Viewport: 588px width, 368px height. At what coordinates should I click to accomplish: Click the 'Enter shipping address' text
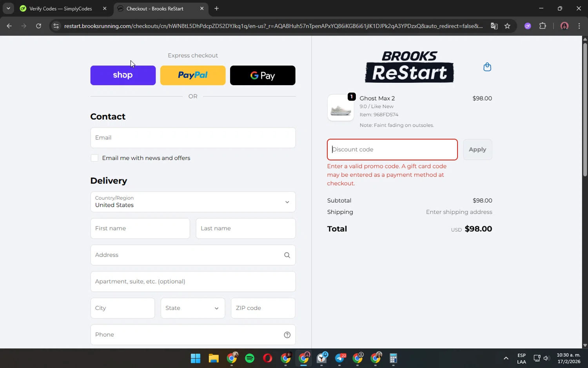coord(459,212)
